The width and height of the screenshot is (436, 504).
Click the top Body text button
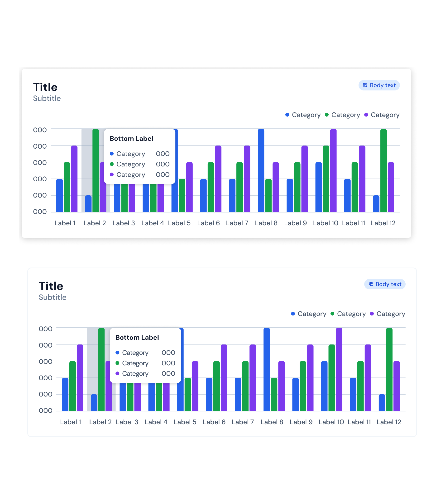click(379, 85)
